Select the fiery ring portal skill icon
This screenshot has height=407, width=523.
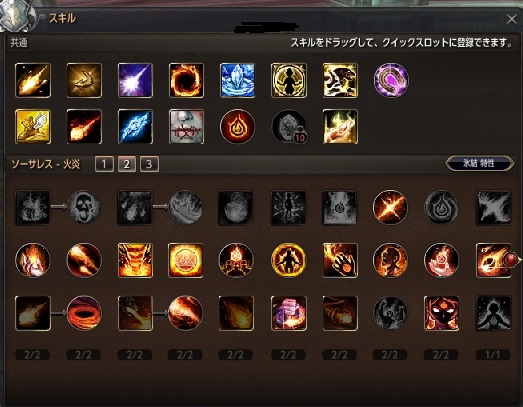pos(186,80)
